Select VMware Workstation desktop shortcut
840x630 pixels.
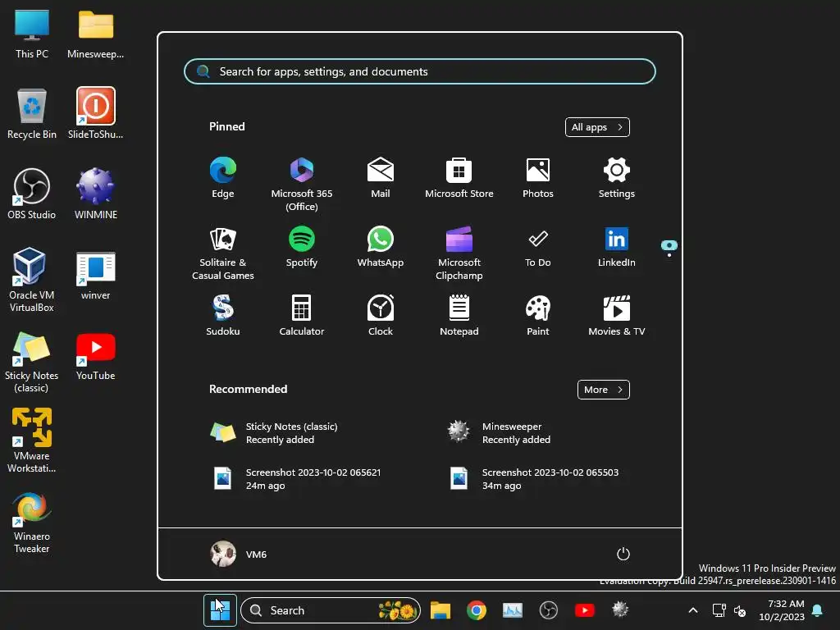[32, 441]
